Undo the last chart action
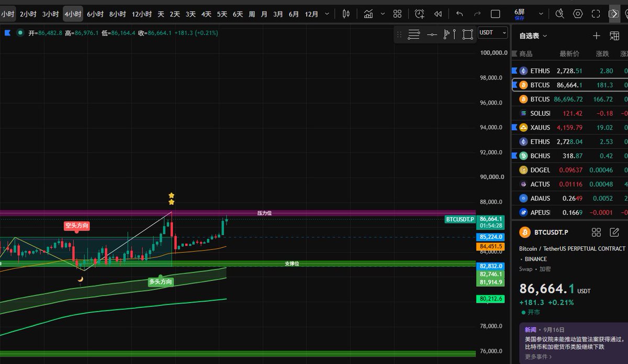The image size is (628, 364). [459, 14]
